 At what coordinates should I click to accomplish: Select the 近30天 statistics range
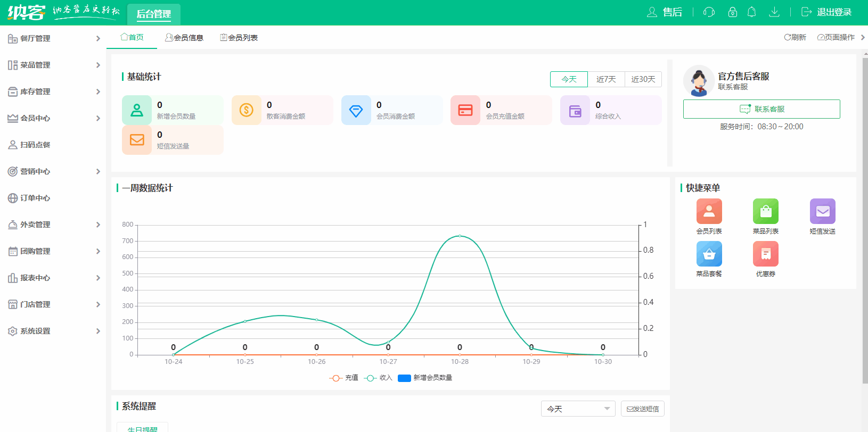[643, 79]
